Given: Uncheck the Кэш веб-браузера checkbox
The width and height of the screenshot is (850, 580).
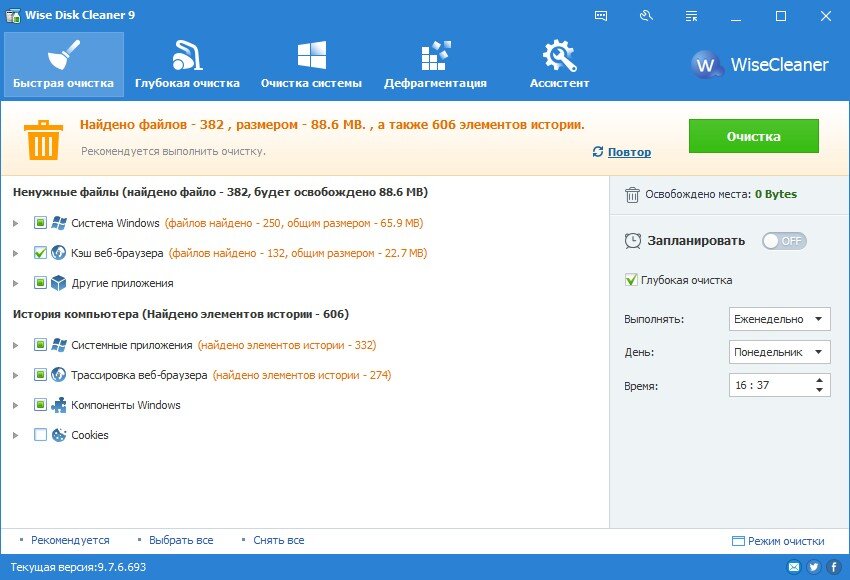Looking at the screenshot, I should pos(40,253).
